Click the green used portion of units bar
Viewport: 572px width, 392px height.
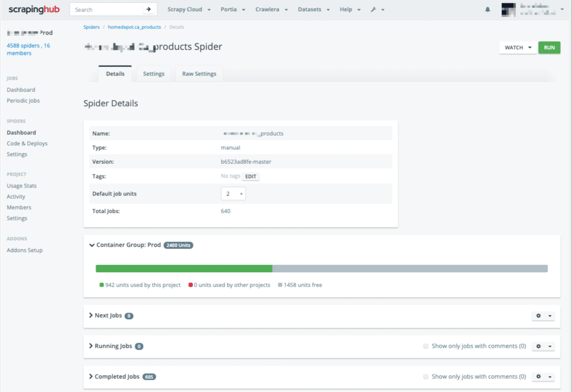(x=184, y=269)
